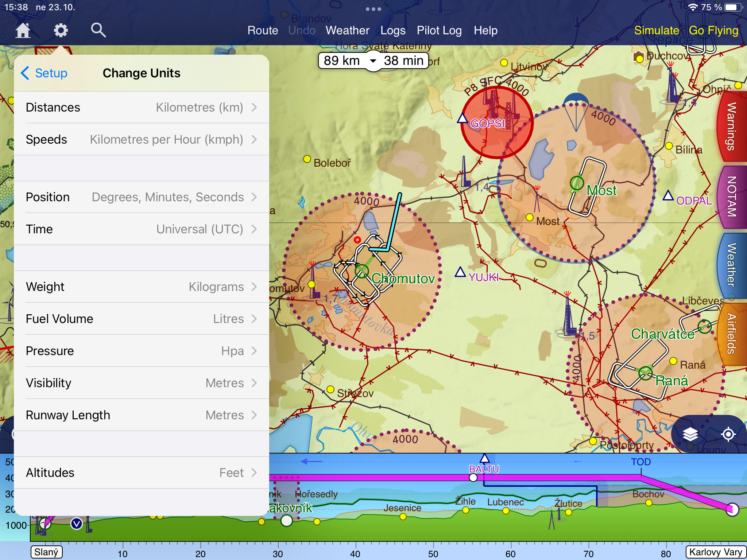Open the red Warnings side tab
This screenshot has height=560, width=747.
coord(732,127)
